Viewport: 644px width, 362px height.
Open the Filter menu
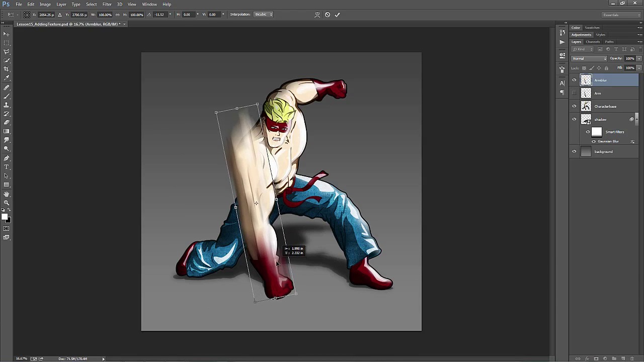pos(107,4)
